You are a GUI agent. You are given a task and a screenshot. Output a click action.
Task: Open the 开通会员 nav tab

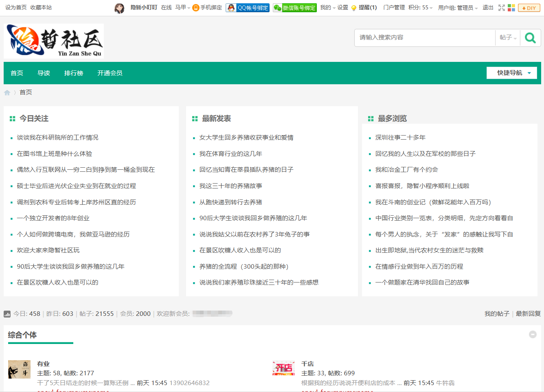(x=110, y=73)
